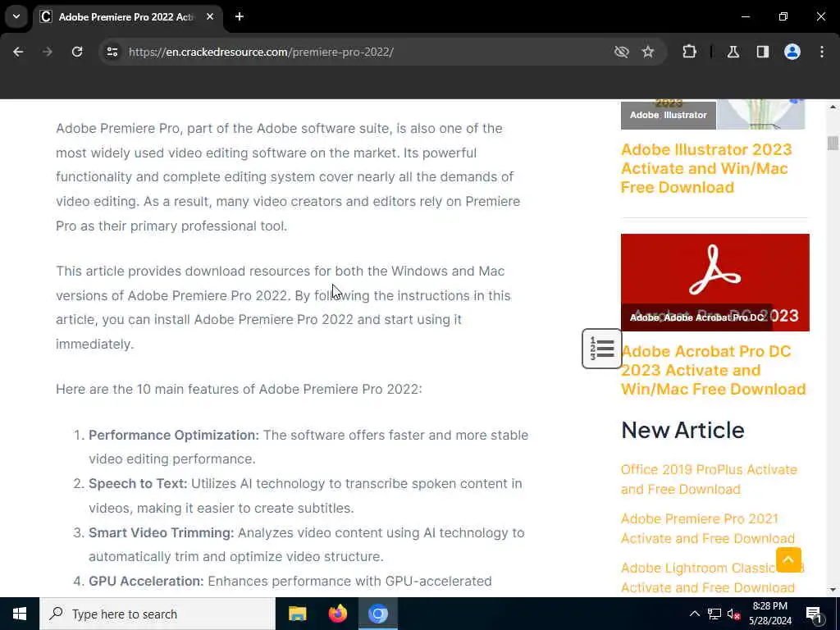Show hidden system tray icons
The image size is (840, 630).
pos(694,614)
